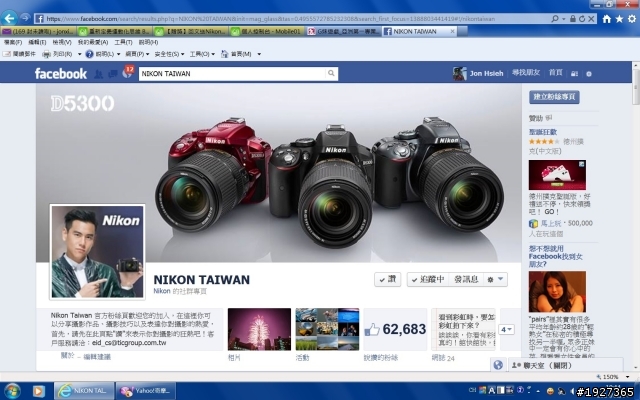Open the 安全性(S) dropdown menu
The height and width of the screenshot is (400, 640).
click(169, 54)
